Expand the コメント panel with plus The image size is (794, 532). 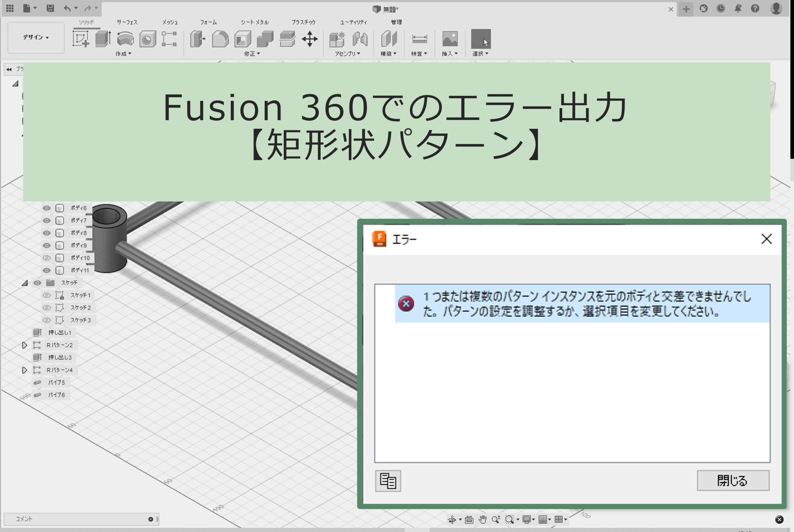pyautogui.click(x=151, y=519)
